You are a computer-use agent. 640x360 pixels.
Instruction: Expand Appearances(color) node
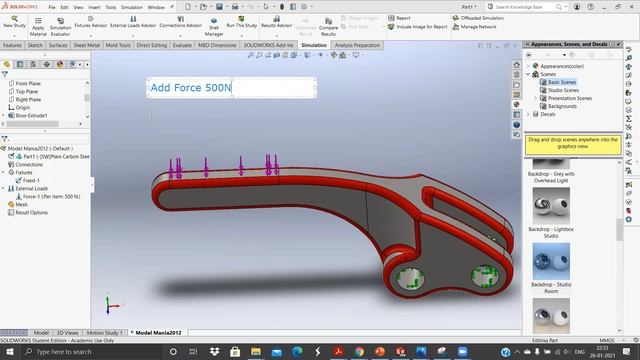(x=528, y=66)
